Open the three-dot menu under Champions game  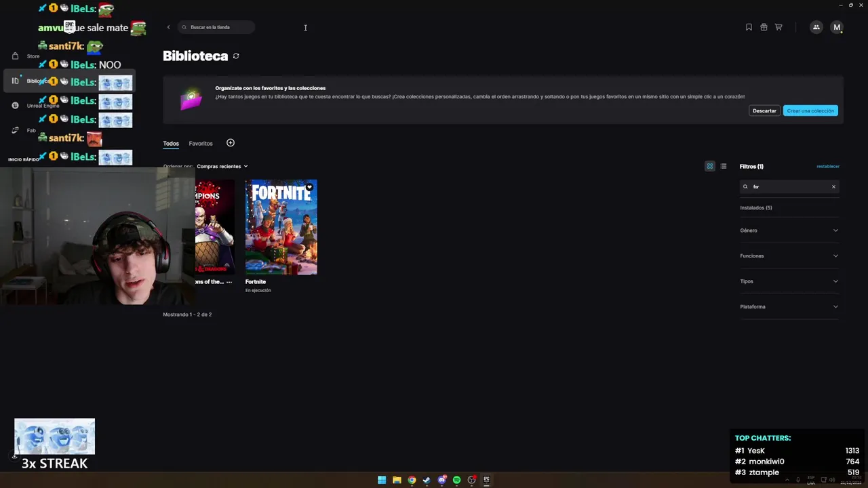(229, 282)
